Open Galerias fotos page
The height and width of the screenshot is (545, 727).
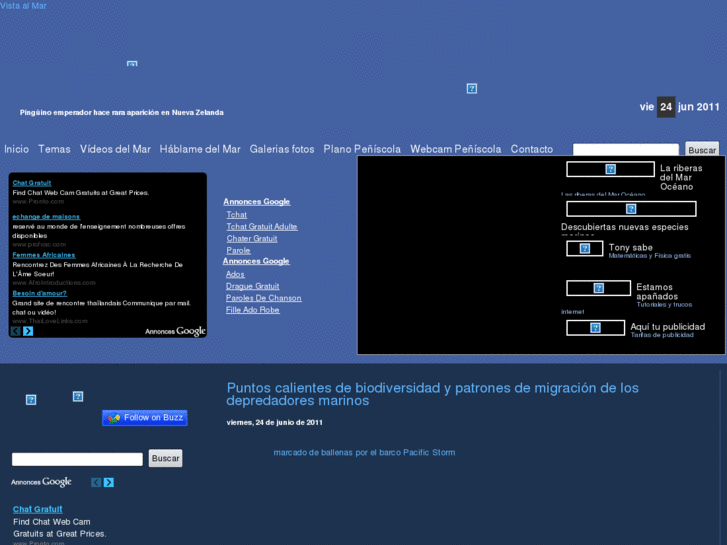click(x=282, y=149)
